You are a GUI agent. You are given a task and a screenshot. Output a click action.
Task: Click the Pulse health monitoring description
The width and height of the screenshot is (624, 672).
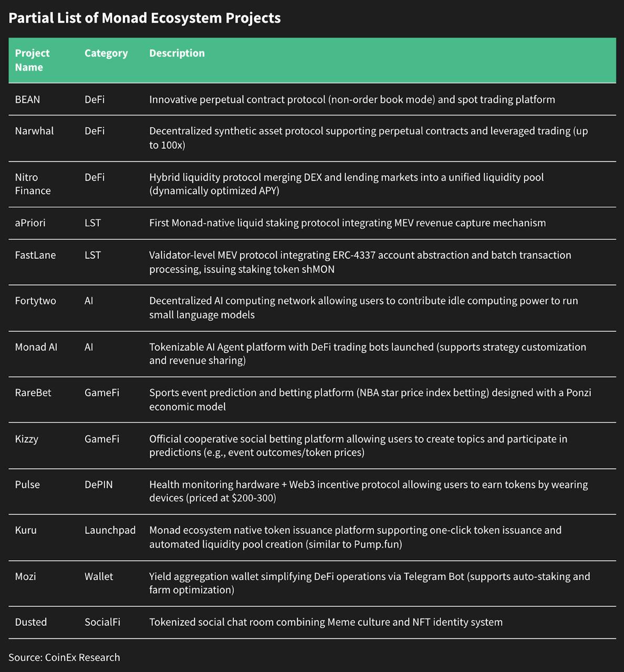(x=368, y=491)
